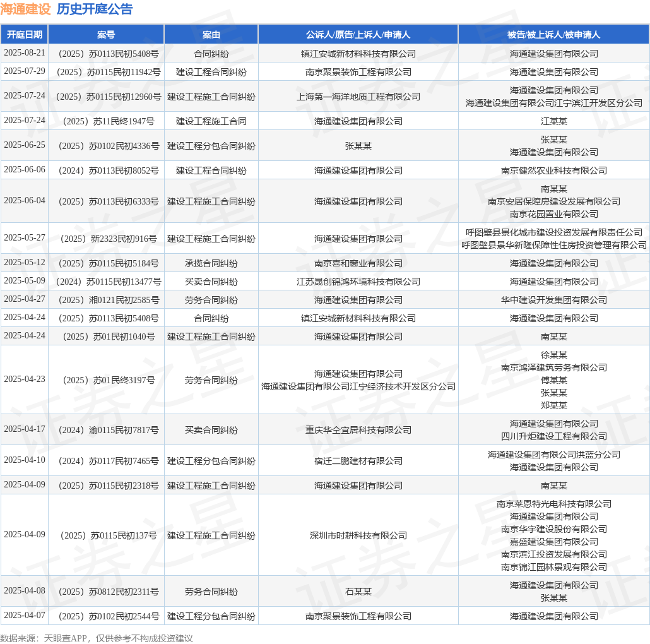The width and height of the screenshot is (650, 644).
Task: Click defendant 郑某某
Action: pos(554,405)
